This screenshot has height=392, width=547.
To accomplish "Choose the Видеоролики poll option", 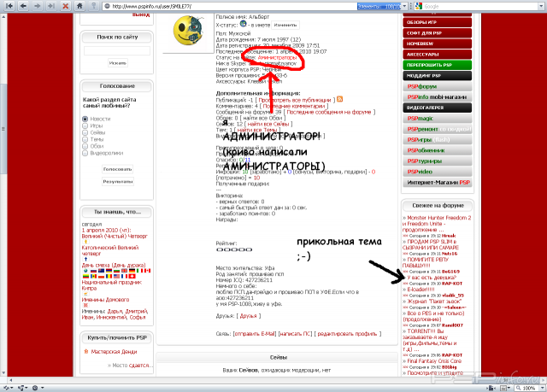I will pyautogui.click(x=85, y=152).
